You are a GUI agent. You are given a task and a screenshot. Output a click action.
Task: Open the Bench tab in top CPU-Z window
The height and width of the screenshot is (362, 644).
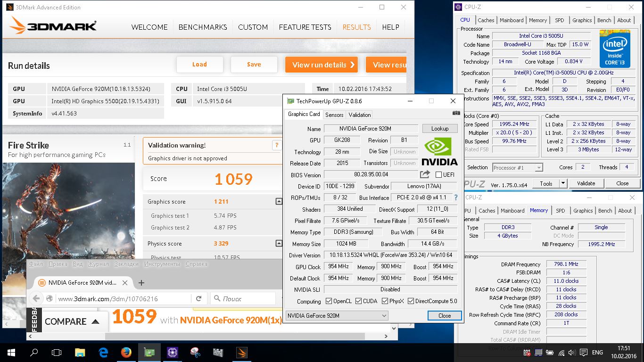point(604,20)
